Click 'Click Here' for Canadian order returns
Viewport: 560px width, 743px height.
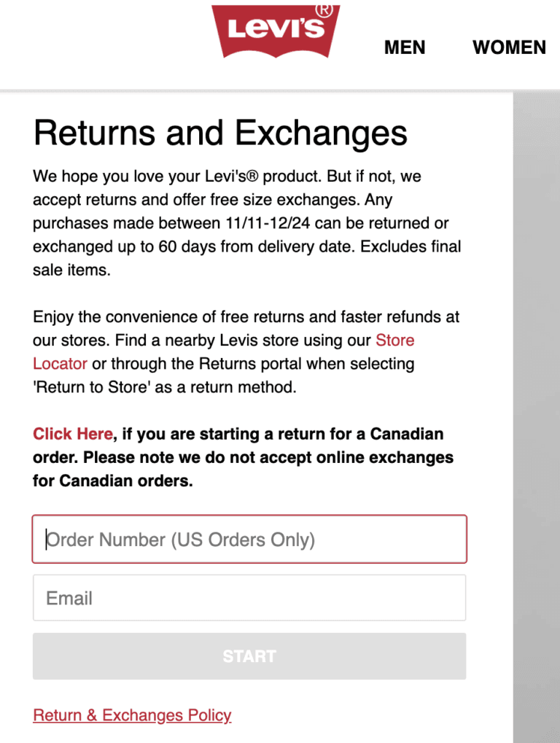pyautogui.click(x=72, y=434)
